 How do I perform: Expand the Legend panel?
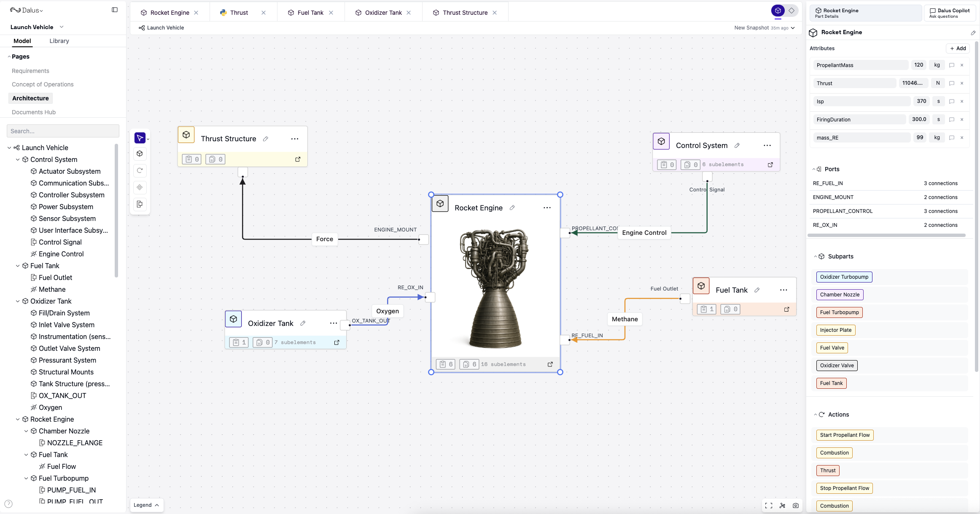(146, 505)
